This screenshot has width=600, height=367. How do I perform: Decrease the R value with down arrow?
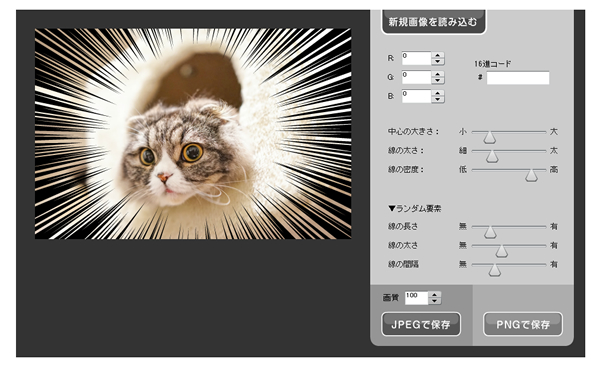[438, 62]
